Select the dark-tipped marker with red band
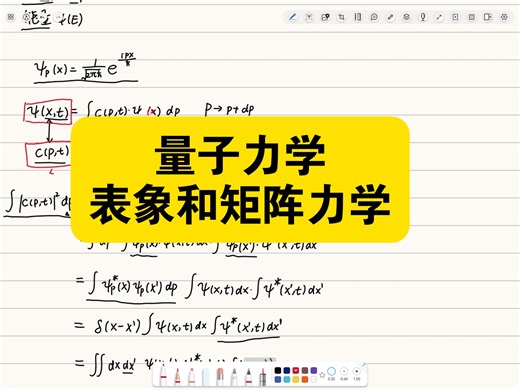Viewport: 520px width, 390px height. click(249, 377)
